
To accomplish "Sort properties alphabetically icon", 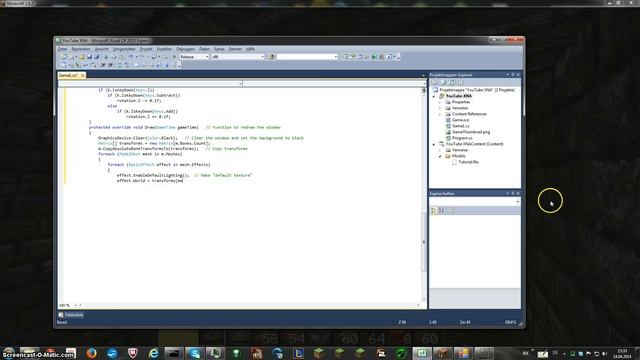I will (442, 210).
